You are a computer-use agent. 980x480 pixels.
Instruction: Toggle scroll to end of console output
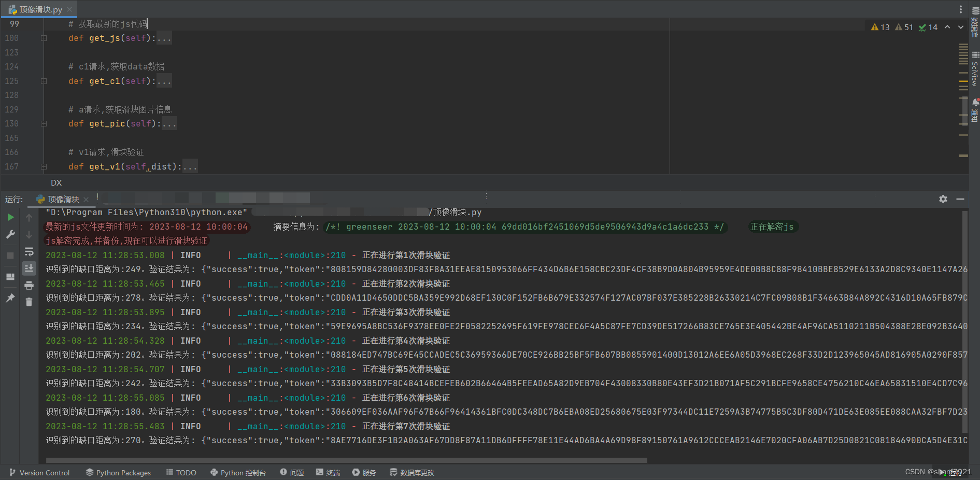point(29,268)
